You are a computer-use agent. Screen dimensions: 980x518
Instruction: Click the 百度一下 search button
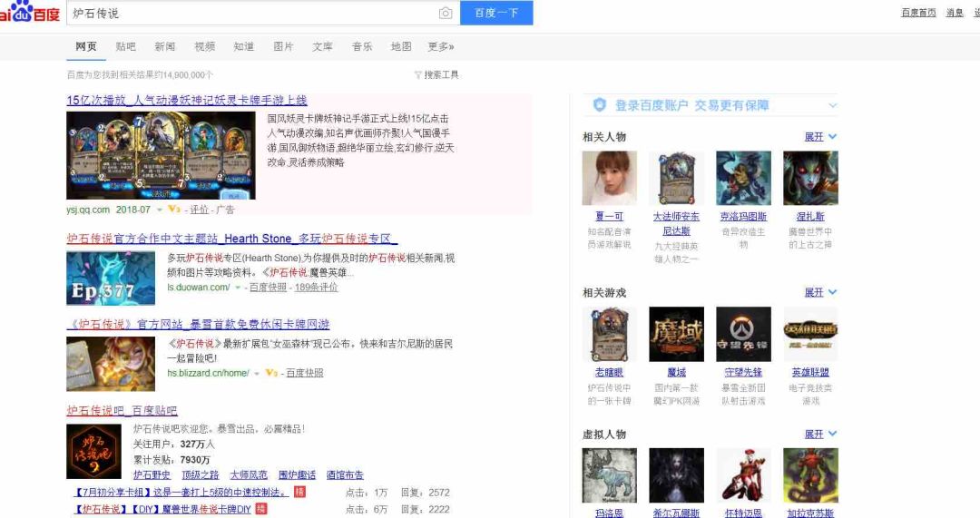pyautogui.click(x=496, y=13)
